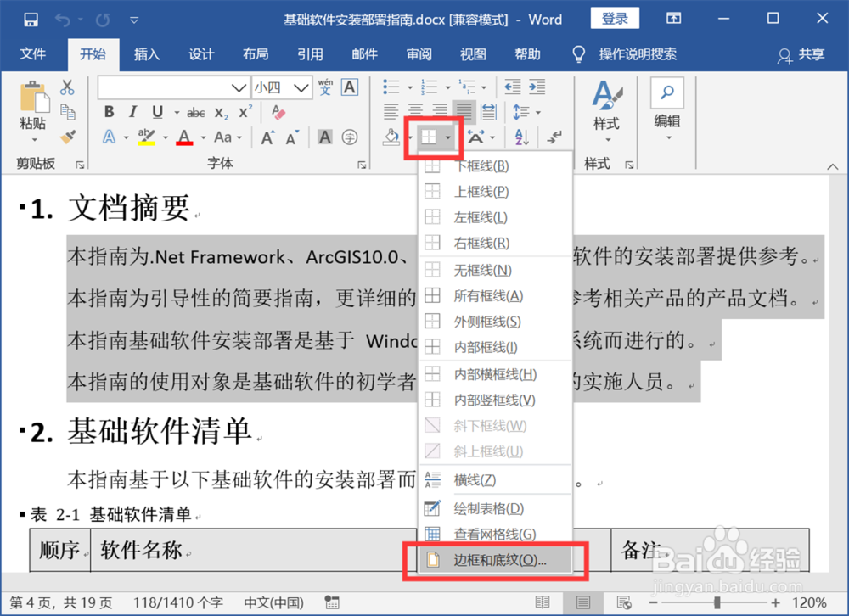
Task: Select the Format Painter icon
Action: (68, 137)
